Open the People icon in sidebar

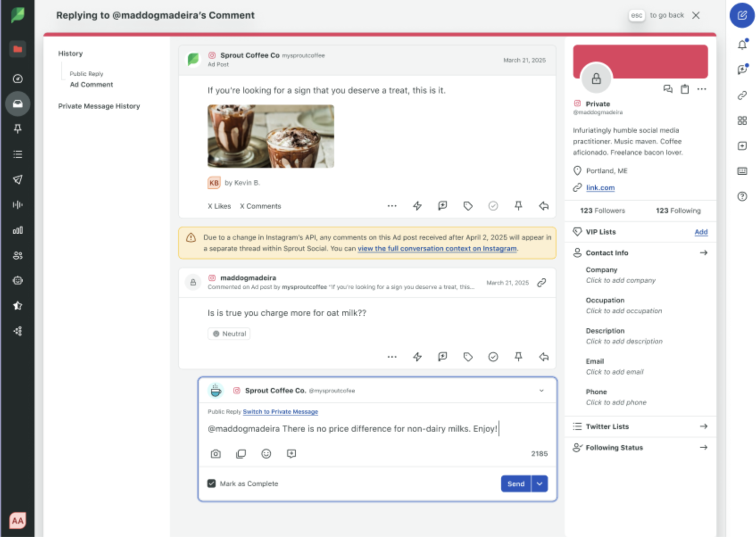coord(17,255)
